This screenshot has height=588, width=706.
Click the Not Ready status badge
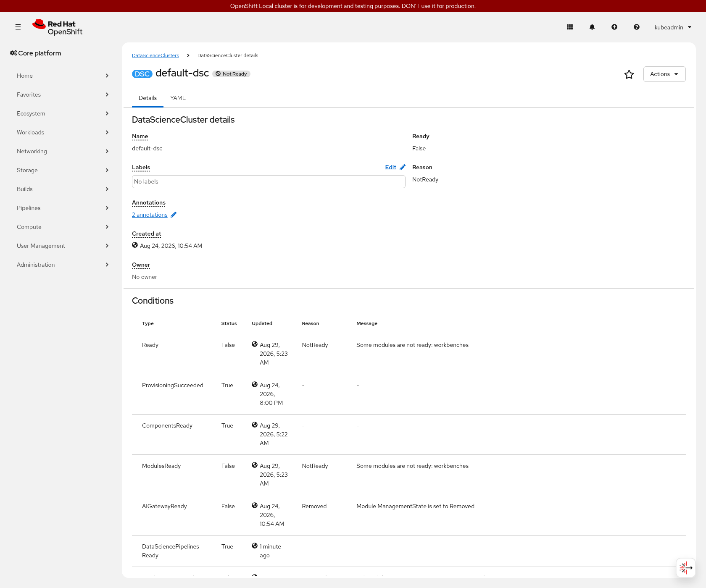tap(231, 74)
